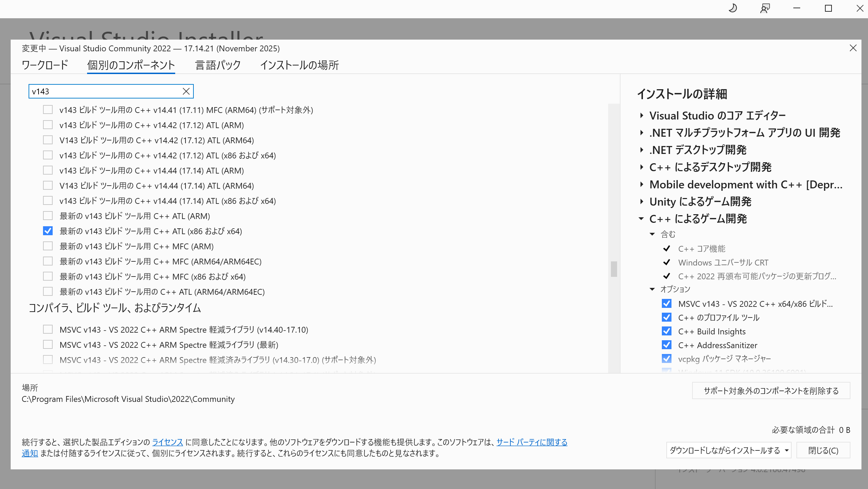Image resolution: width=868 pixels, height=489 pixels.
Task: Open the 言語パック tab
Action: (218, 65)
